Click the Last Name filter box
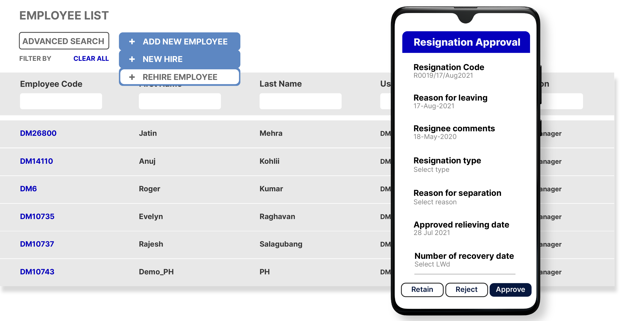 pos(300,101)
